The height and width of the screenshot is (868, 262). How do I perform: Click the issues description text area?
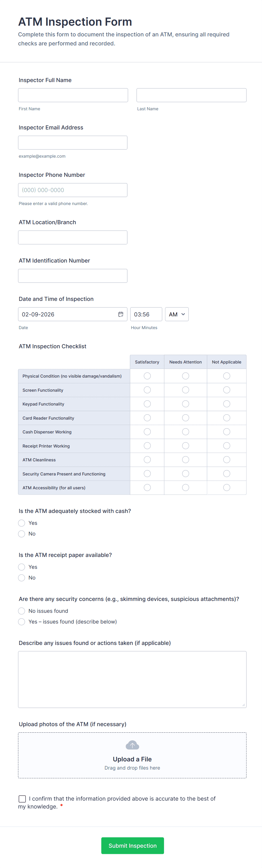[132, 679]
